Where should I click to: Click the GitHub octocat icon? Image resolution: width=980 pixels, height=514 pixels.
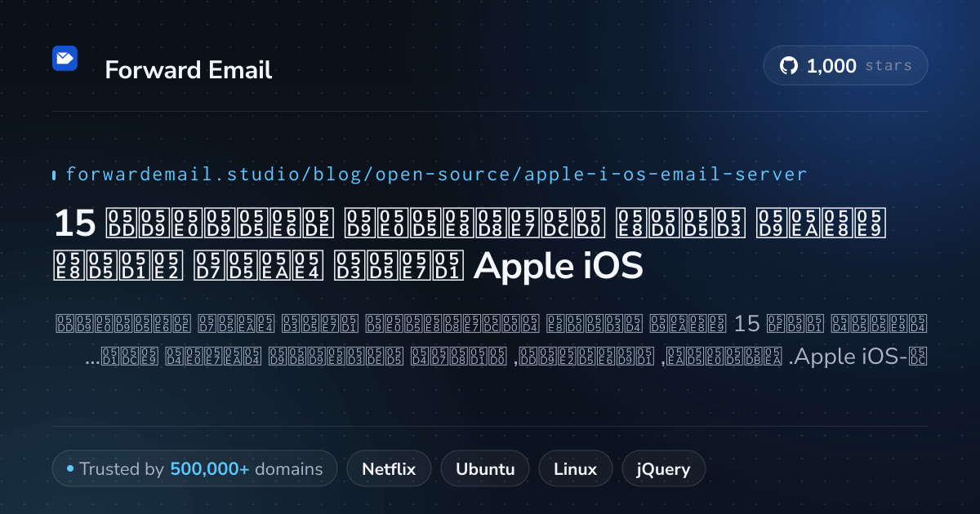click(789, 66)
